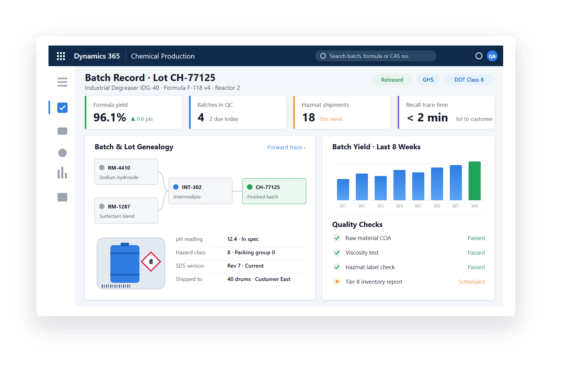
Task: Open the Recall trace time KPI card
Action: [x=446, y=112]
